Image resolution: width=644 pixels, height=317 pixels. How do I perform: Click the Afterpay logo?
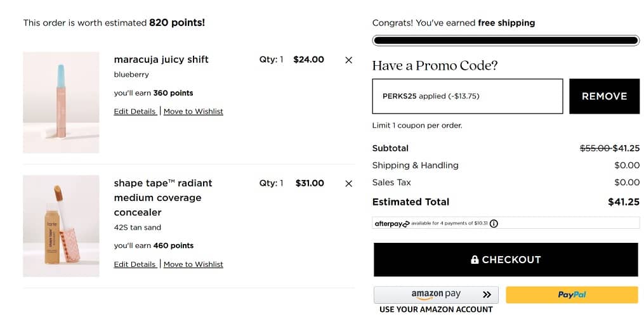pos(392,224)
